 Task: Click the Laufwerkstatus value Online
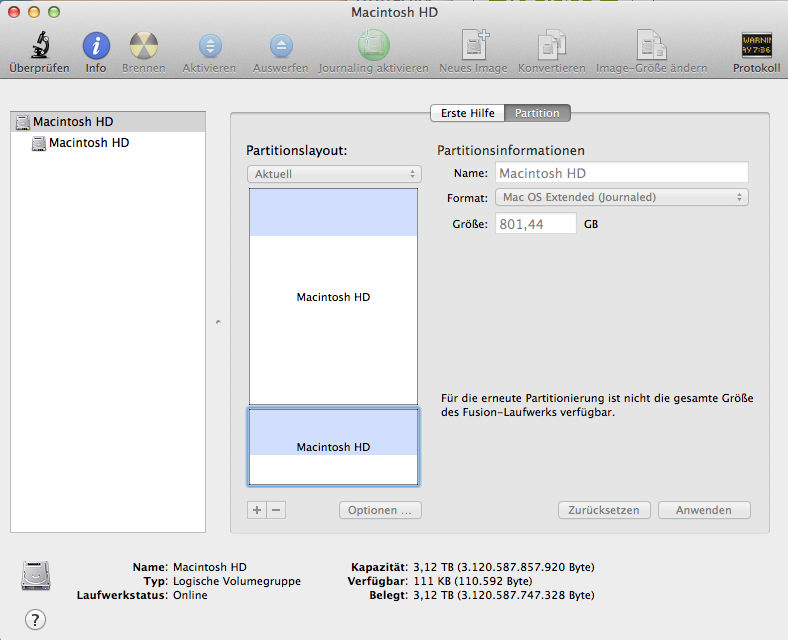click(190, 595)
